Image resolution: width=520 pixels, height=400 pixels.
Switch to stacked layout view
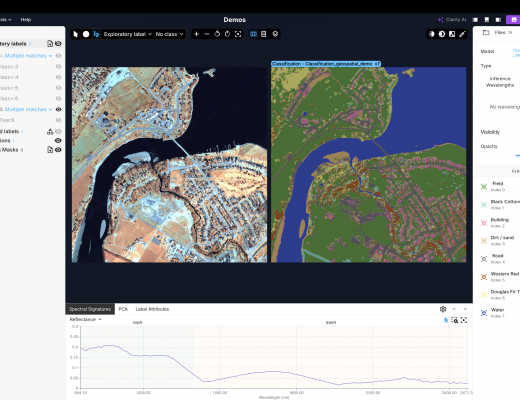264,34
